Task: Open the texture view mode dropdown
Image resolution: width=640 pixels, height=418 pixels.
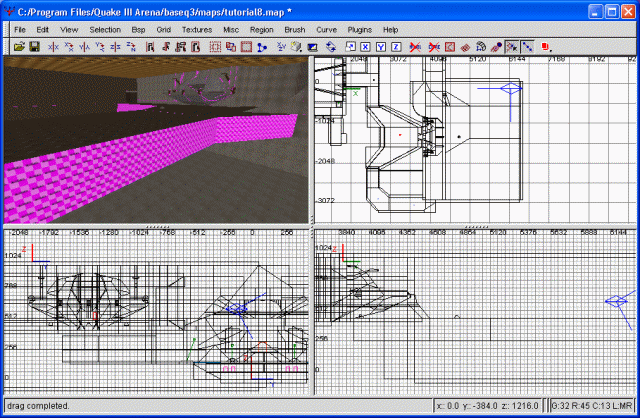Action: point(297,47)
